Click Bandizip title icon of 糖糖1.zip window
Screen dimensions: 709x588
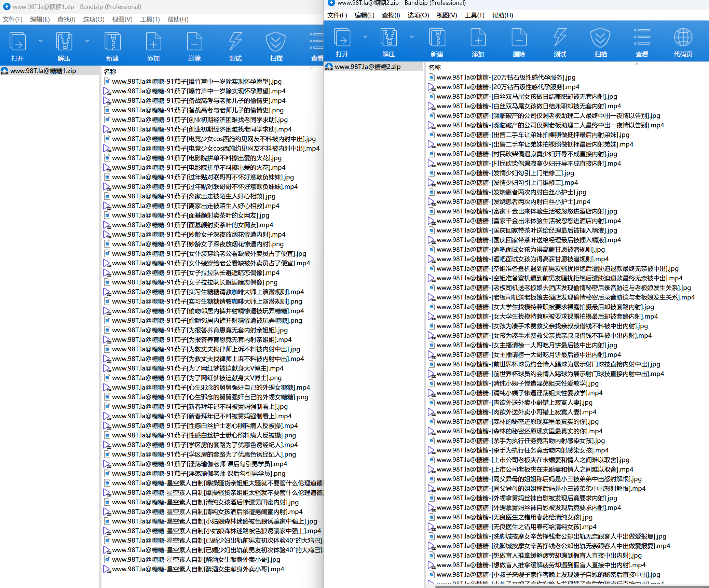point(7,6)
